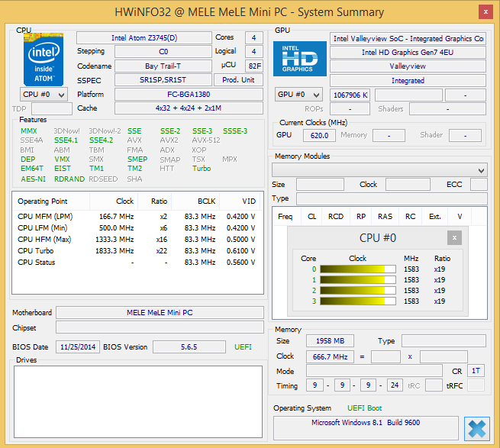Click the Intel Inside Atom logo
Viewport: 500px width, 448px height.
click(x=44, y=60)
